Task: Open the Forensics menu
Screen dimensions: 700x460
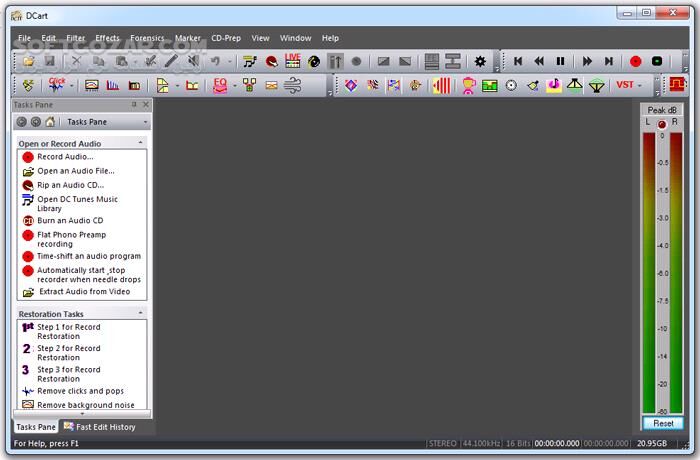Action: (x=146, y=38)
